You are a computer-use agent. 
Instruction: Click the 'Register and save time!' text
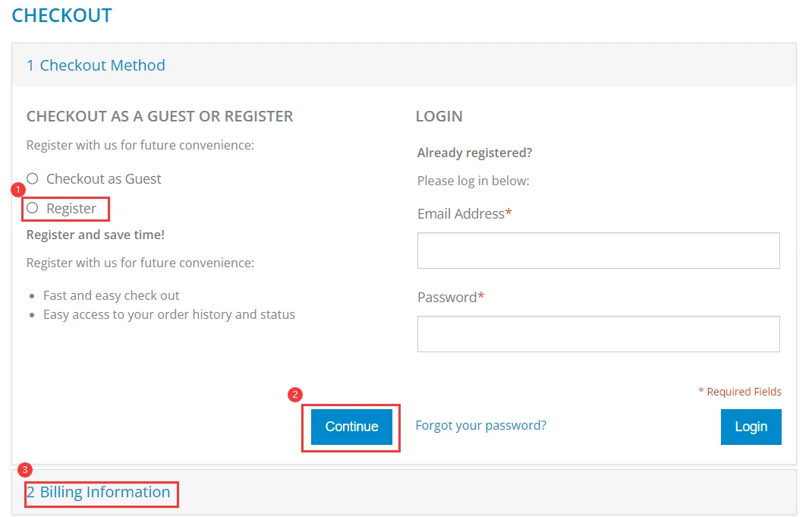click(96, 235)
